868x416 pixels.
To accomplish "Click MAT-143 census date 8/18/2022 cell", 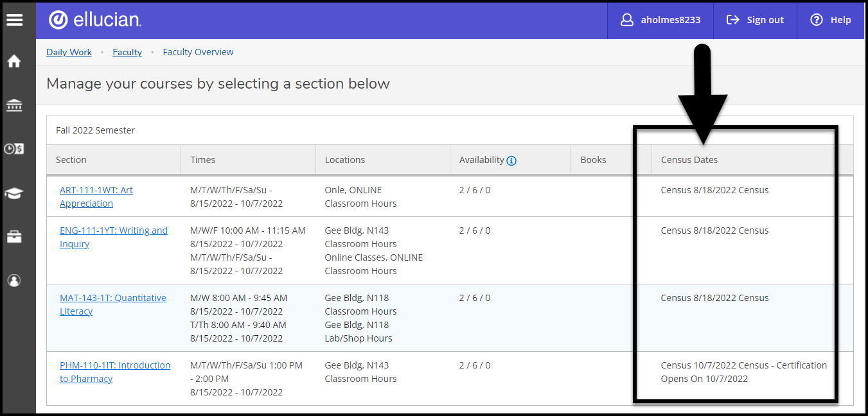I will (x=714, y=298).
